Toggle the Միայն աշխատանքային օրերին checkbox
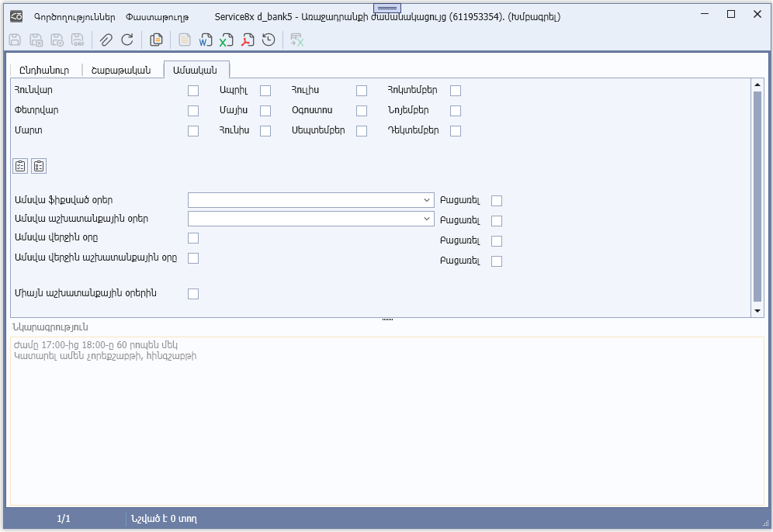Screen dimensions: 773x532 (x=193, y=294)
